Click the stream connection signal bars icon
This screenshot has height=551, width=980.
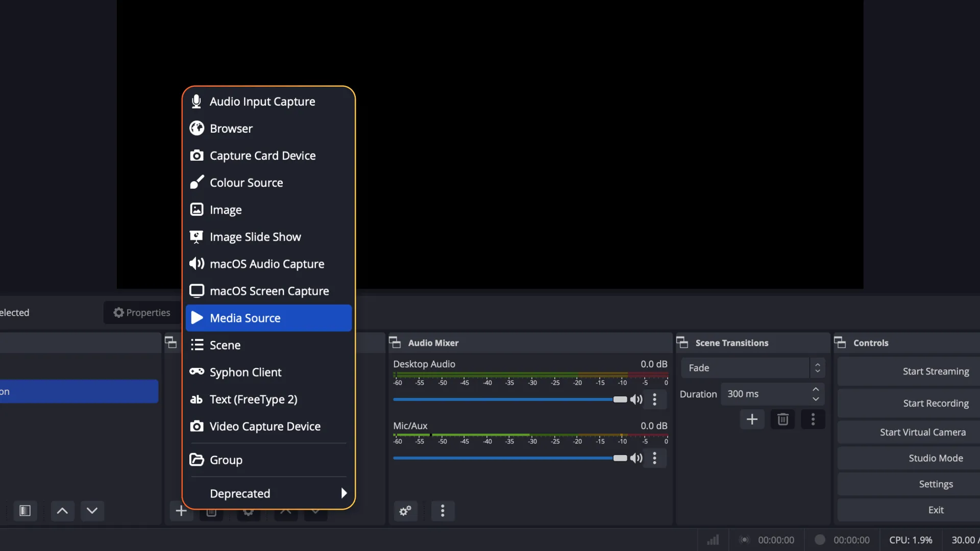[713, 540]
